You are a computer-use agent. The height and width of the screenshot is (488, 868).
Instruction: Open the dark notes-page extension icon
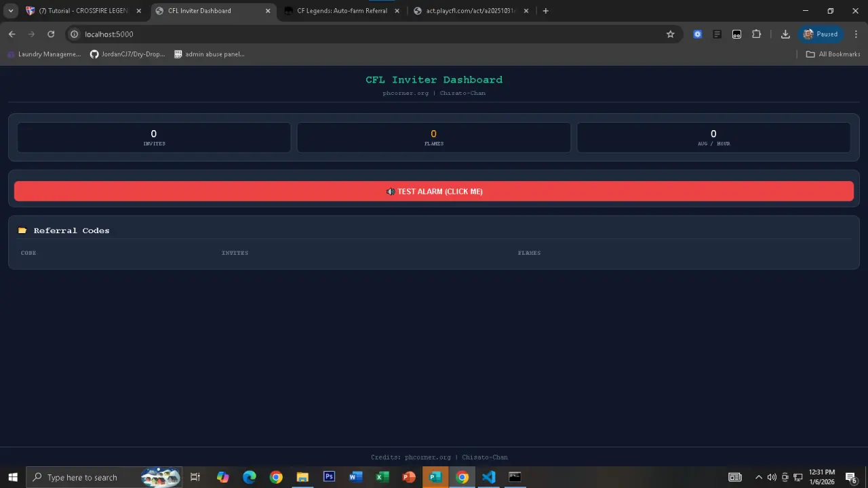717,34
